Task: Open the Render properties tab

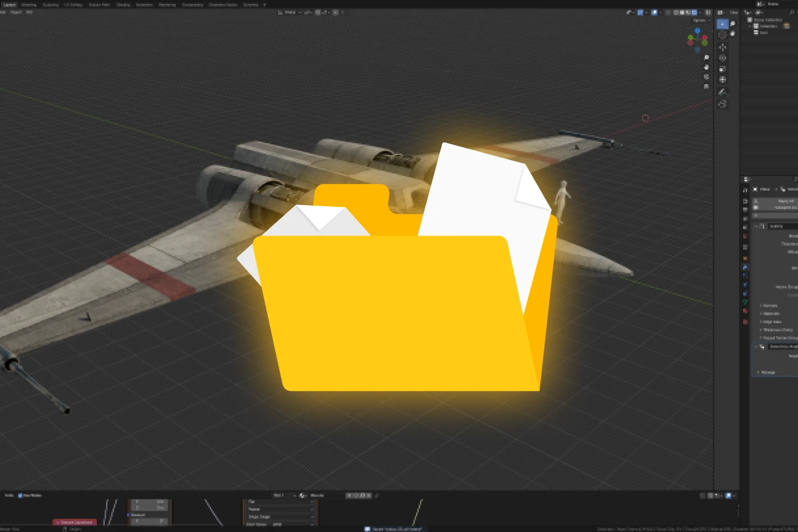Action: click(x=745, y=201)
